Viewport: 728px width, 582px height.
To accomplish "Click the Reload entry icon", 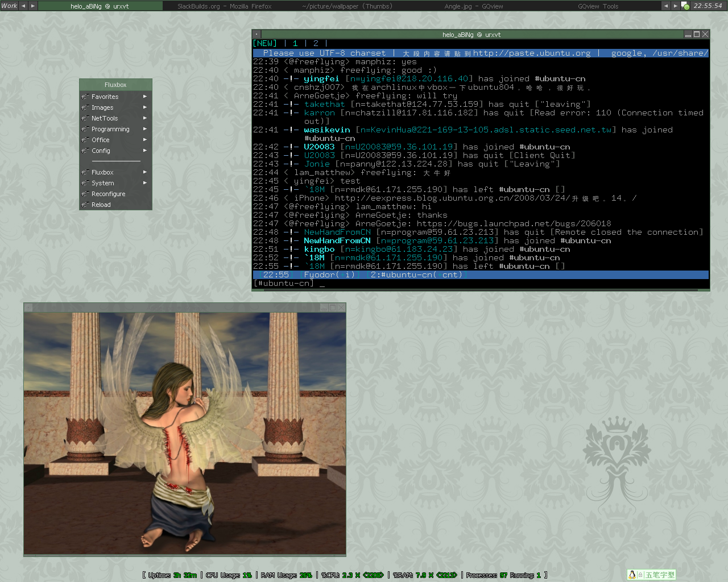I will (85, 205).
